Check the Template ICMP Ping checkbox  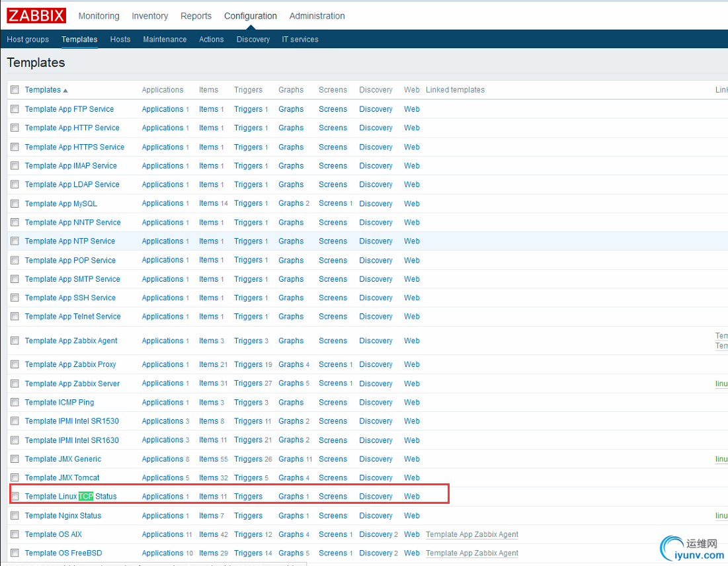[15, 402]
